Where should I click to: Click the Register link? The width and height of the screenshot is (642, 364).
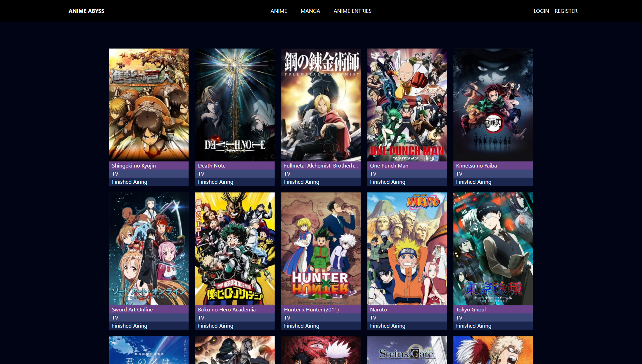566,11
